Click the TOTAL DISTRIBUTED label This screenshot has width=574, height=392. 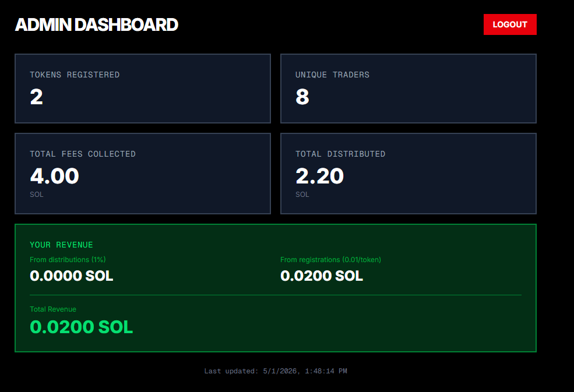340,154
